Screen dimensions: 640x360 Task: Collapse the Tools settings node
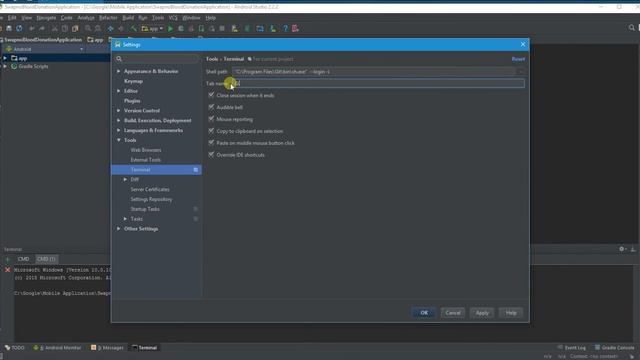pos(119,140)
